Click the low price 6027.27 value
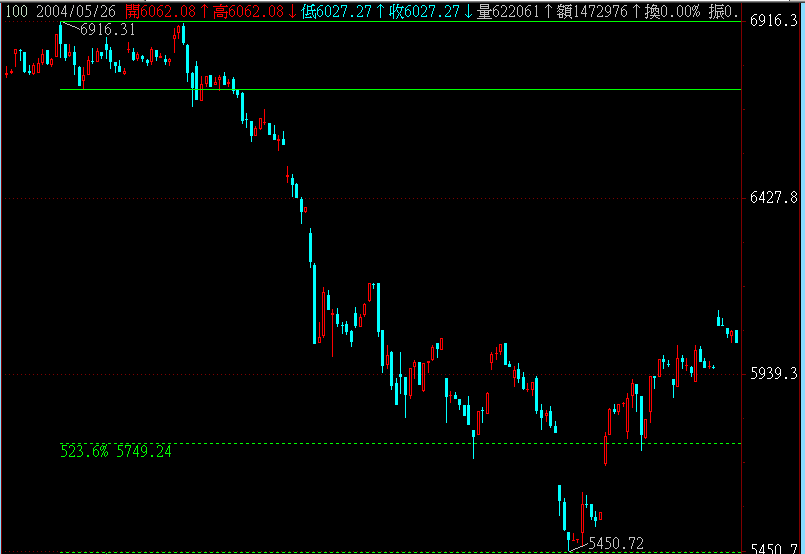 [343, 11]
